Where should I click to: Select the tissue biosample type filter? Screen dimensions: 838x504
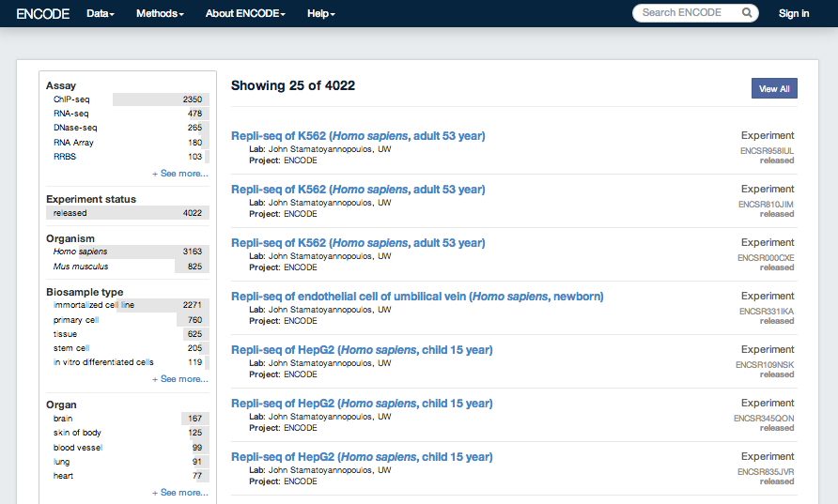coord(66,334)
